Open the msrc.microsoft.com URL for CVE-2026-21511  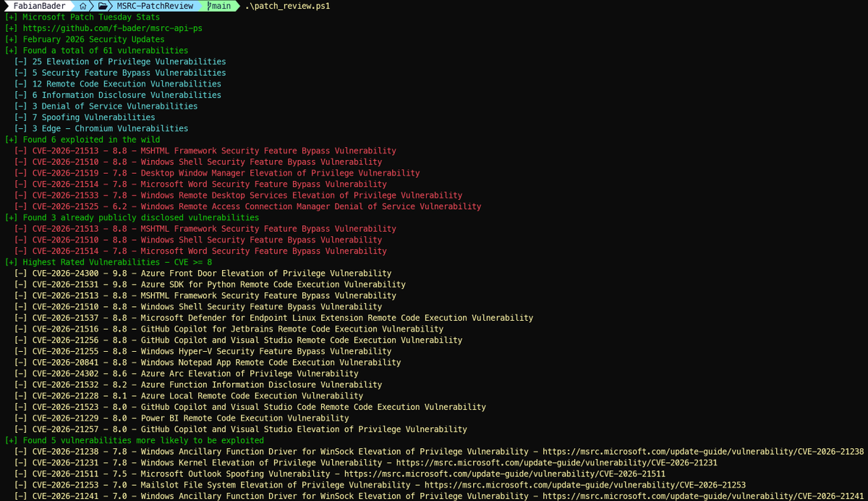coord(505,473)
